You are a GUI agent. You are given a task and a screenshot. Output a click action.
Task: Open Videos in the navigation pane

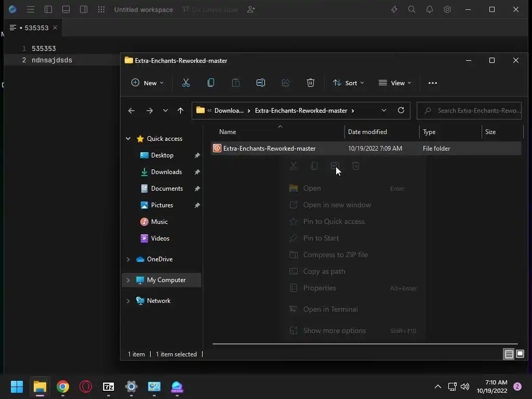(160, 238)
